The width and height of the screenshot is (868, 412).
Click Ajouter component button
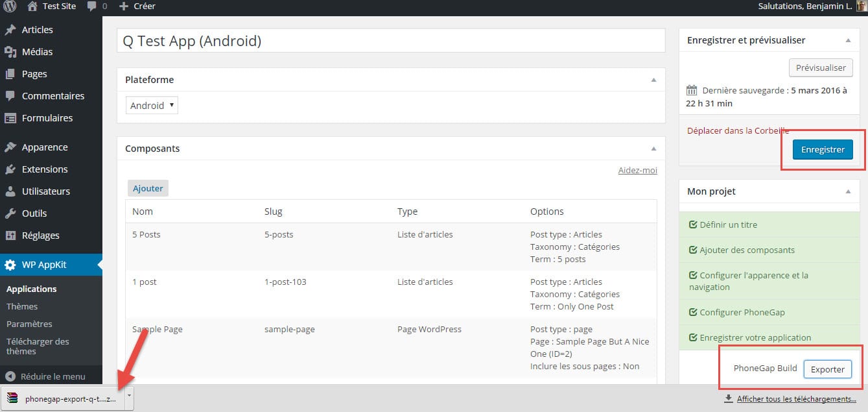148,188
